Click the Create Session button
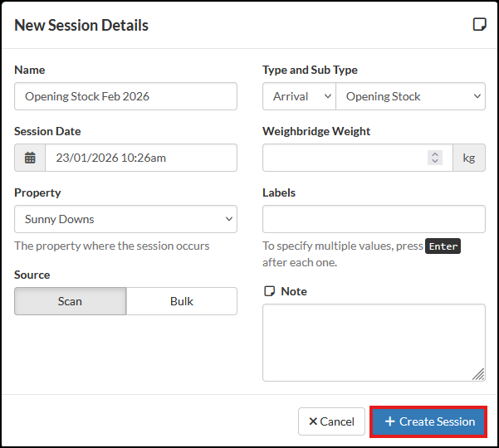Screen dimensions: 499x448 click(x=429, y=421)
